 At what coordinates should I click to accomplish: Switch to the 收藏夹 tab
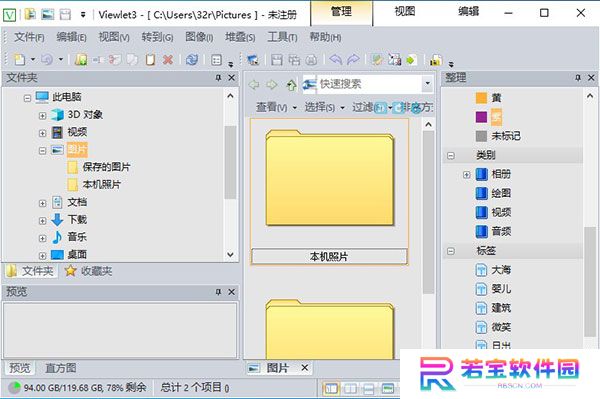click(x=89, y=271)
